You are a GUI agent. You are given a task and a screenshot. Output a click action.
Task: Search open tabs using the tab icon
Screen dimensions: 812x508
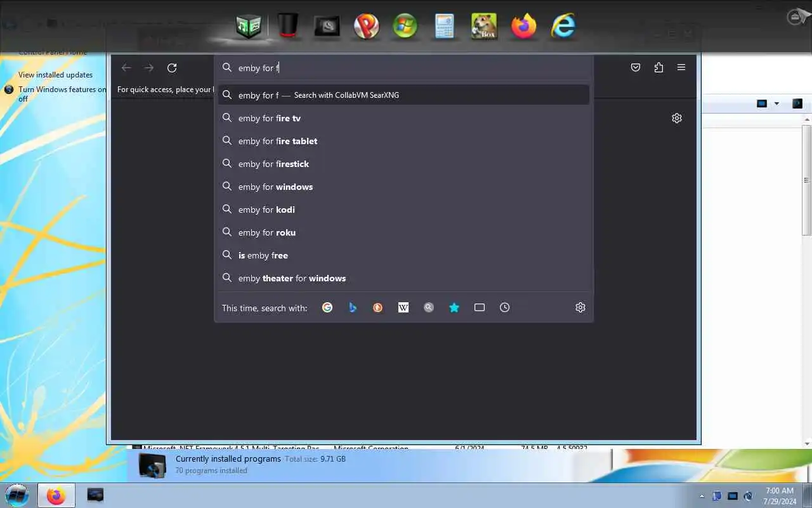tap(480, 307)
